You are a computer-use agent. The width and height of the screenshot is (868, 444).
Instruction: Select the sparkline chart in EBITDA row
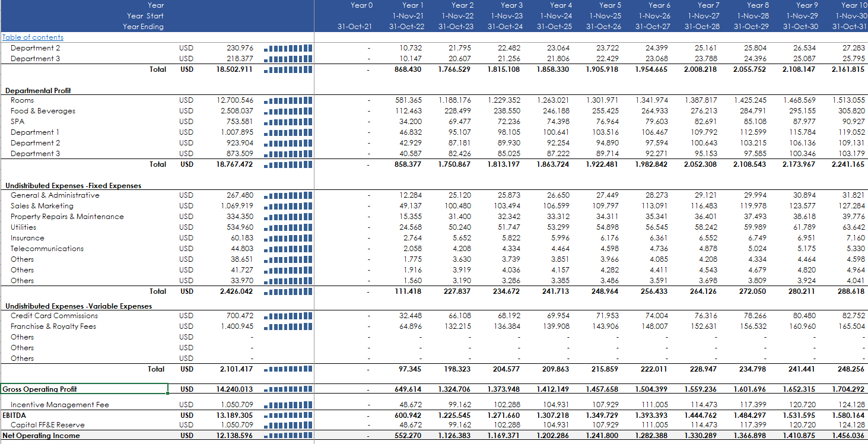[288, 416]
